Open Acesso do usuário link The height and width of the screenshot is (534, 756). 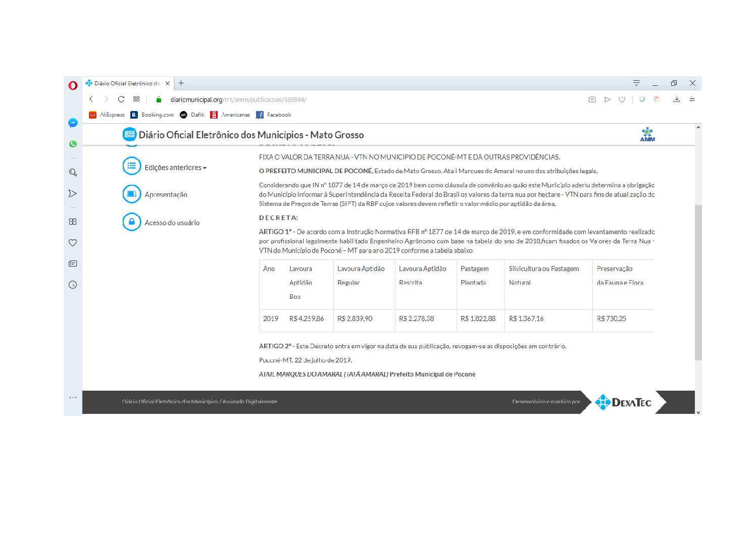click(x=172, y=223)
